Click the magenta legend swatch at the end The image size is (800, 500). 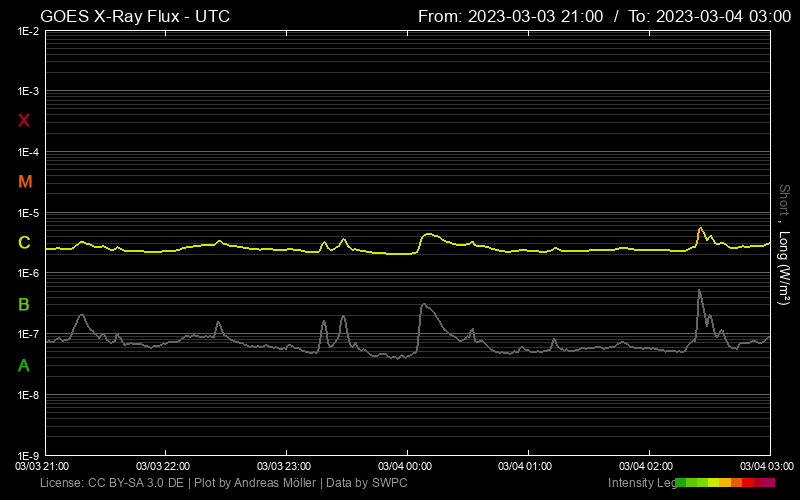[x=769, y=483]
